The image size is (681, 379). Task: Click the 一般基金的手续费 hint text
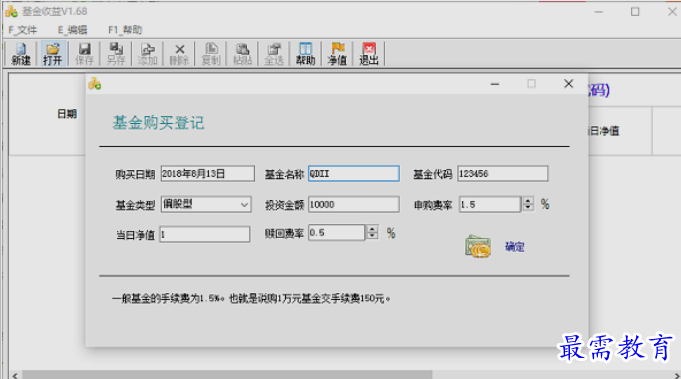point(251,299)
